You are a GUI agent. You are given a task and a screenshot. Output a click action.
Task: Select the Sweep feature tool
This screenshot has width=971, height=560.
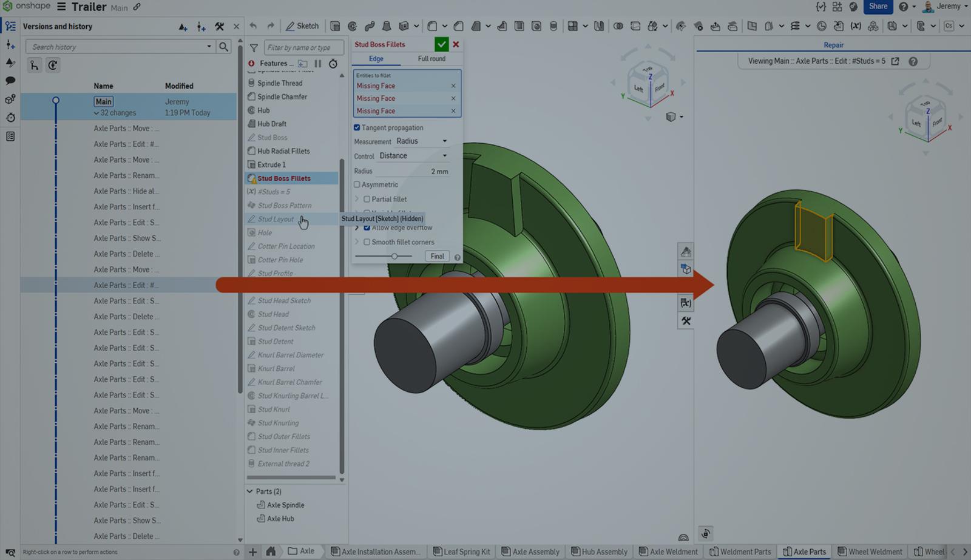(x=369, y=26)
